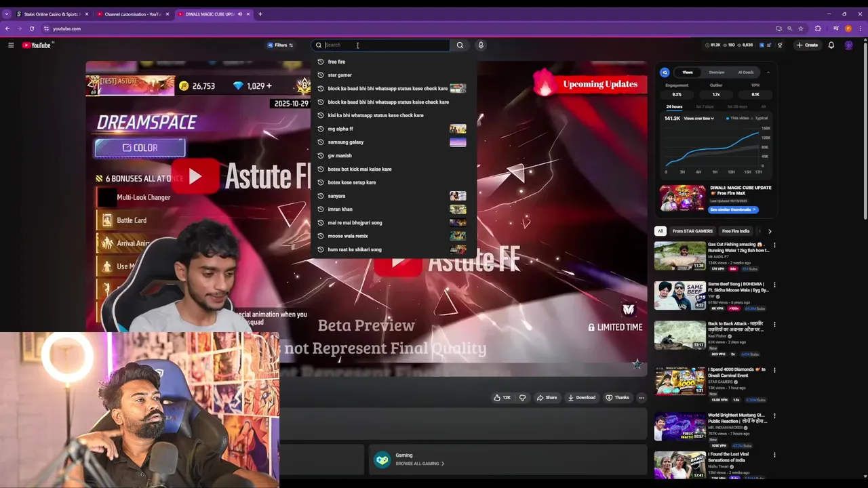Viewport: 868px width, 488px height.
Task: Select the Views tab in vidIQ panel
Action: (688, 73)
